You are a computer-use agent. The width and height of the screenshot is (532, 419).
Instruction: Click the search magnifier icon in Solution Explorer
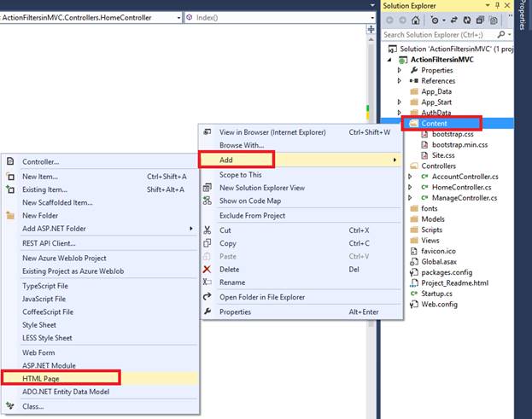(501, 35)
